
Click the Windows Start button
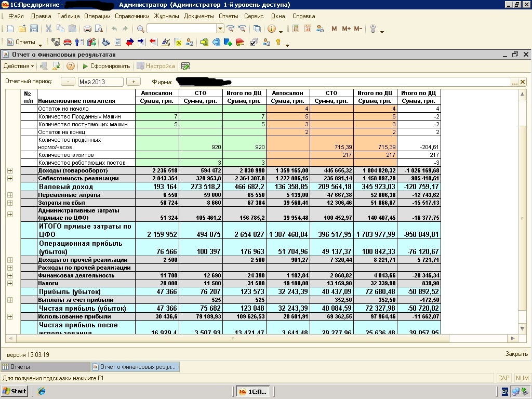click(15, 391)
